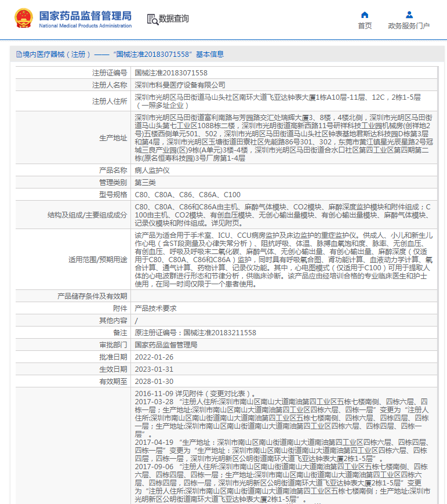Screen dimensions: 447x504
Task: Open 政务服务门户 link
Action: tap(409, 26)
